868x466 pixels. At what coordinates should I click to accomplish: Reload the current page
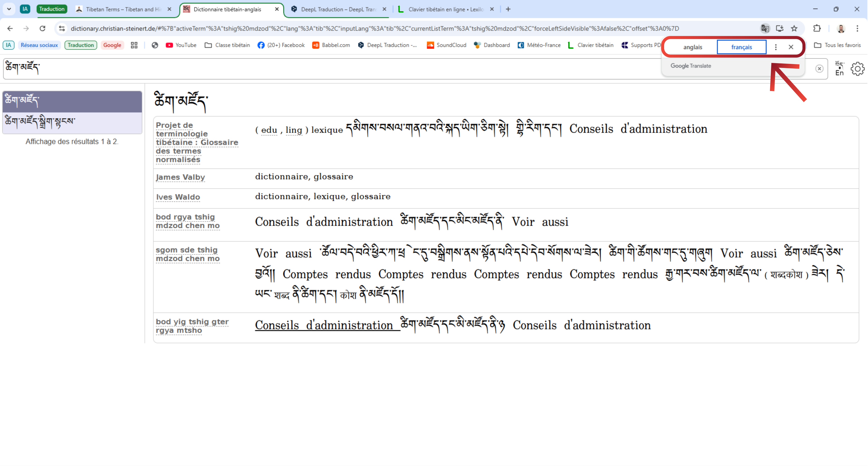(x=42, y=28)
